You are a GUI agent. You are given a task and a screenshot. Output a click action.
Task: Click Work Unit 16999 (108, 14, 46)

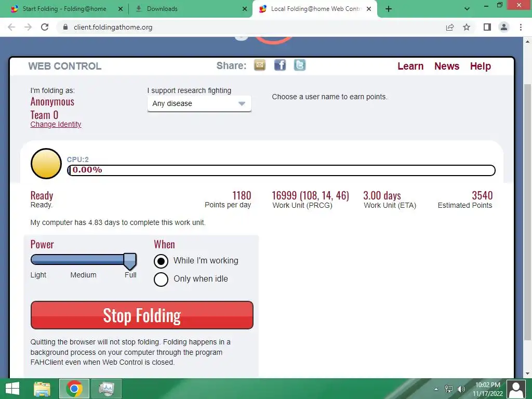[311, 195]
